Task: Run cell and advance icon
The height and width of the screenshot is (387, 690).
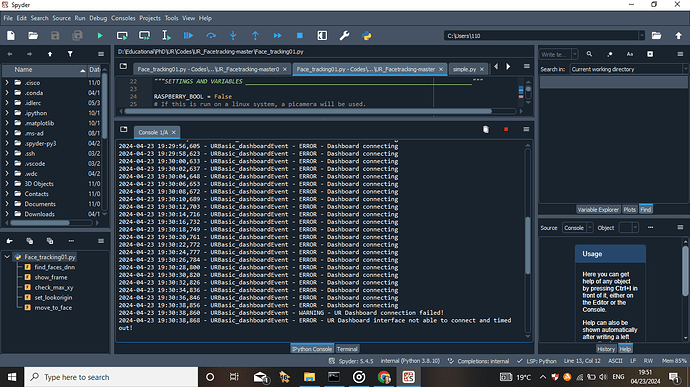Action: click(144, 36)
